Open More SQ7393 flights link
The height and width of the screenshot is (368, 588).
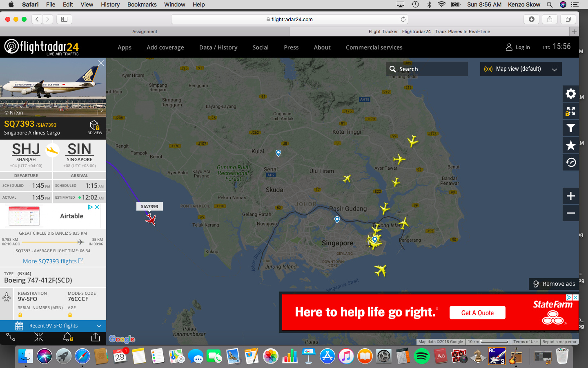coord(53,261)
